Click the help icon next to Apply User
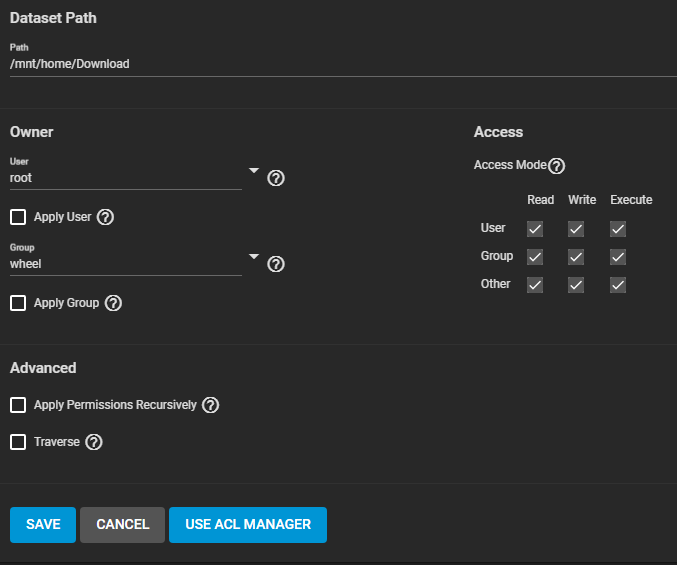Viewport: 677px width, 565px height. 106,217
